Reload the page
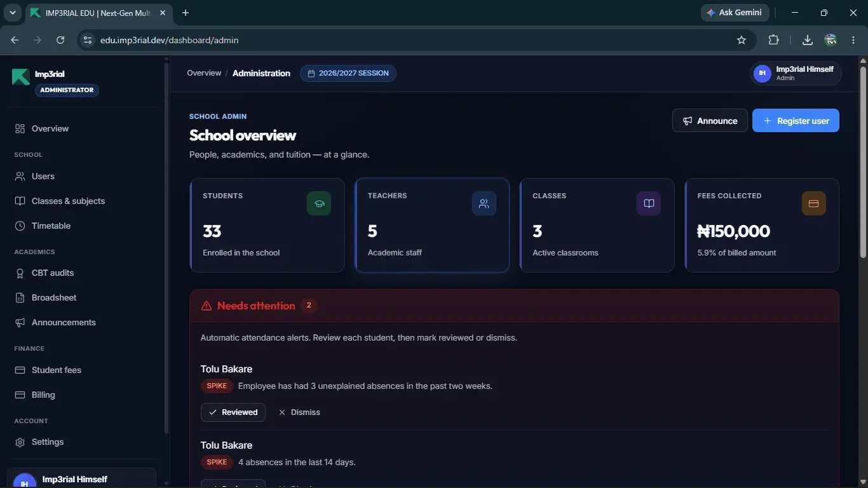The image size is (868, 488). (60, 40)
